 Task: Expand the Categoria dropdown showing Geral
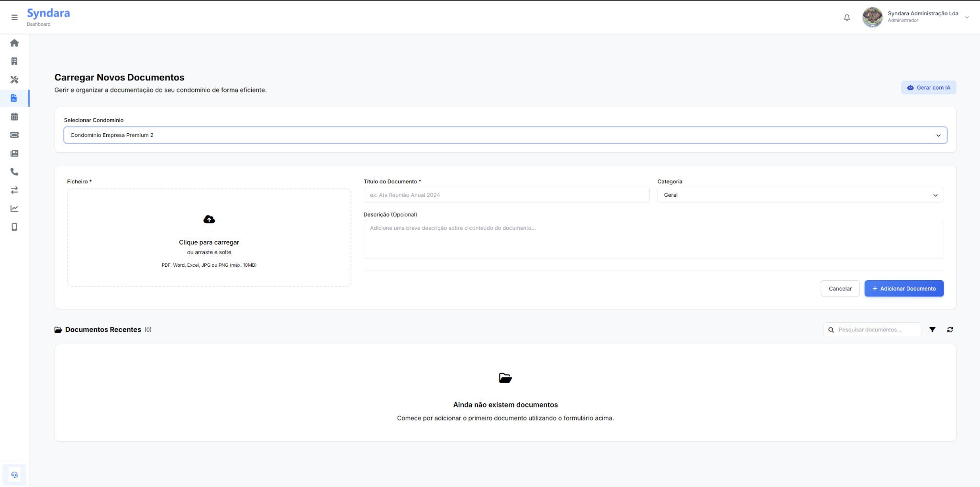click(x=800, y=195)
